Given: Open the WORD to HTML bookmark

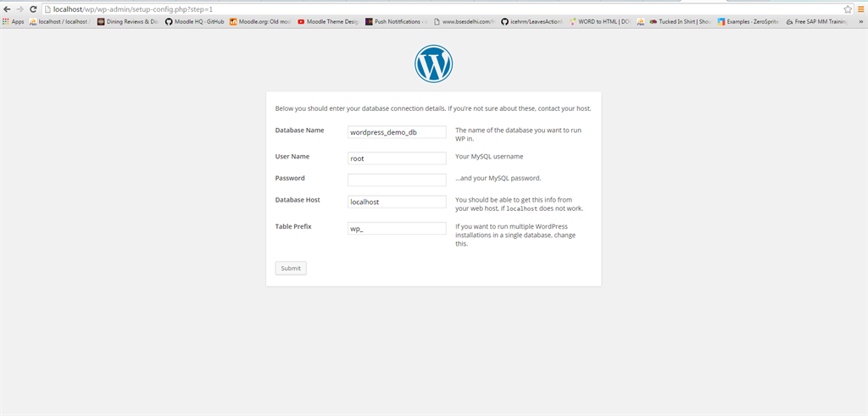Looking at the screenshot, I should (600, 22).
